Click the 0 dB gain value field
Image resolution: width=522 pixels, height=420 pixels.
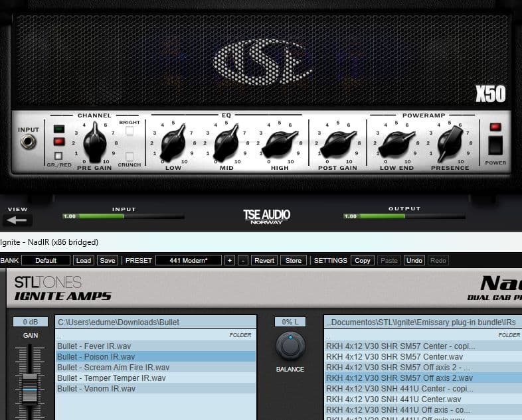coord(31,322)
